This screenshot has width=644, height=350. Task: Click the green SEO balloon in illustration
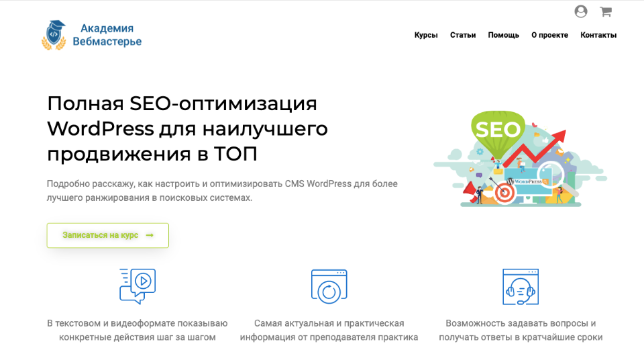497,129
